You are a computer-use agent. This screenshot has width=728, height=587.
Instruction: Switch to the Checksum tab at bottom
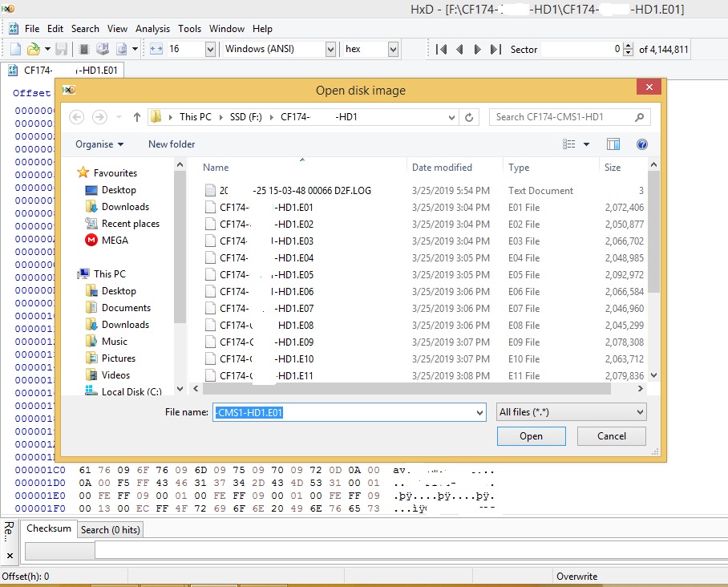tap(48, 528)
